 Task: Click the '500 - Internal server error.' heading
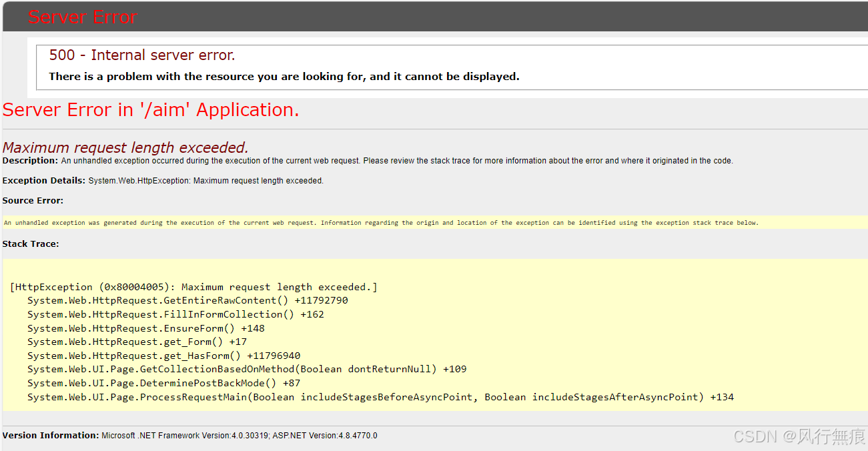141,55
